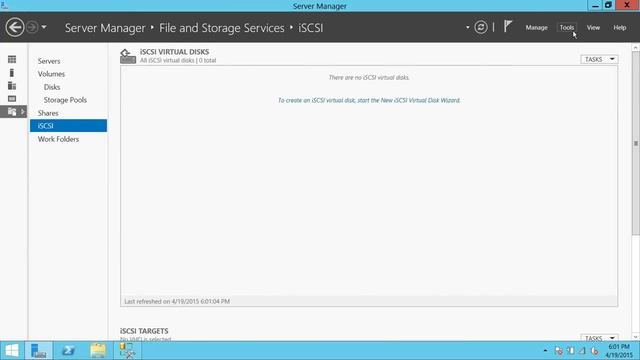Click the iSCSI Virtual Disks tile icon

(x=128, y=56)
